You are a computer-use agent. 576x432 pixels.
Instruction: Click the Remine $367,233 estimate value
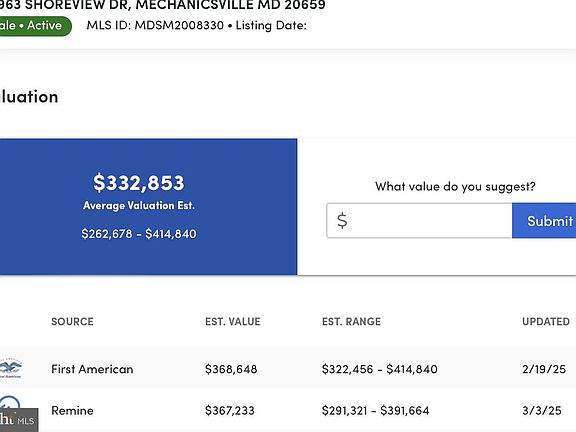coord(230,411)
